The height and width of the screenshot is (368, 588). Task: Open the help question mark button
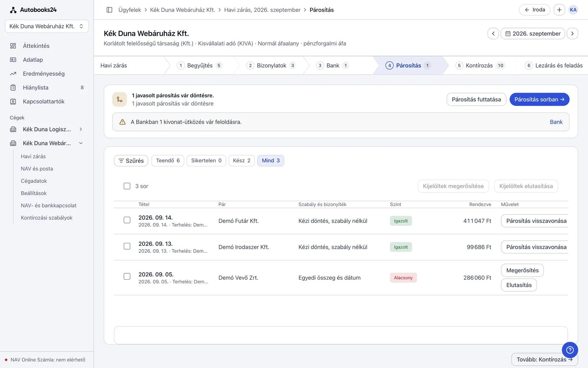(570, 350)
